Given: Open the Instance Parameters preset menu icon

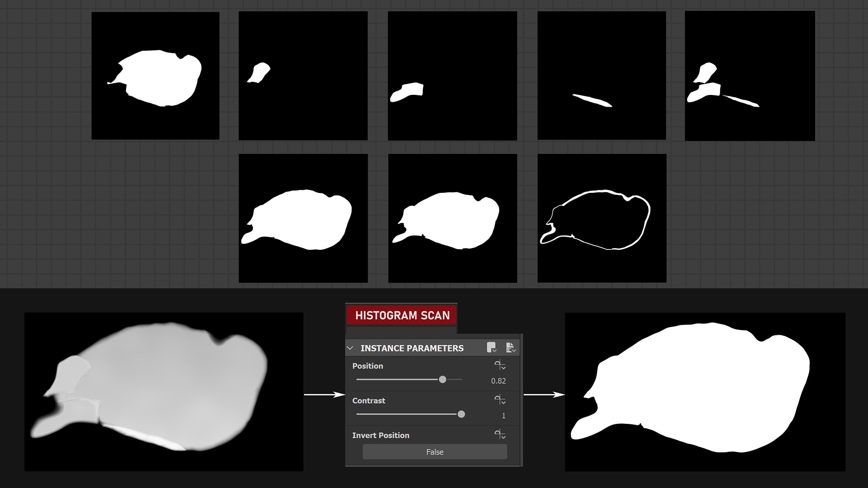Looking at the screenshot, I should point(491,347).
